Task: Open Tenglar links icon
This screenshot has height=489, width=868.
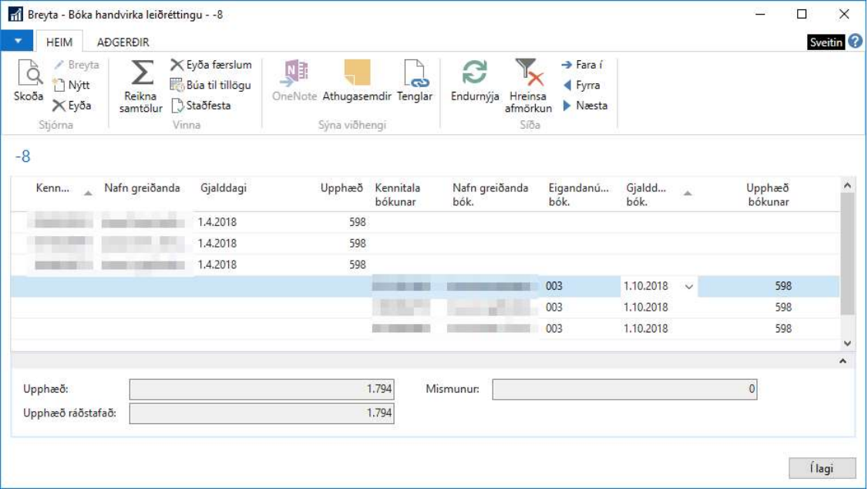Action: tap(415, 74)
